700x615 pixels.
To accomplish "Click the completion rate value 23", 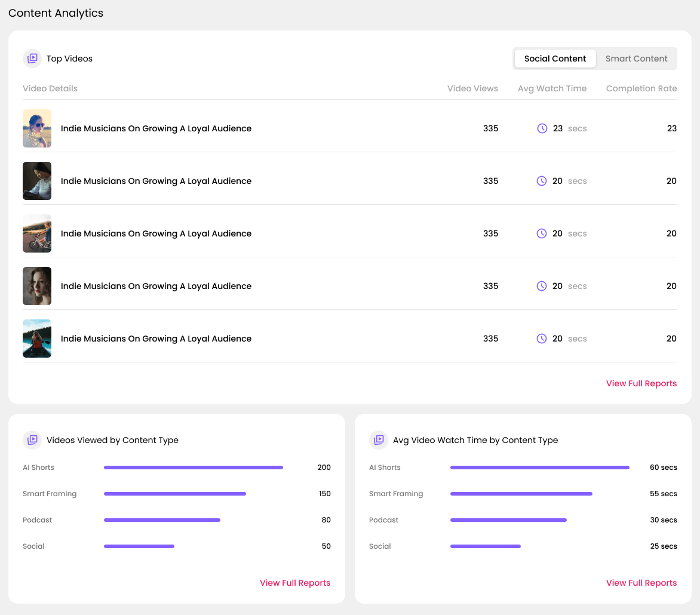I will pos(671,128).
